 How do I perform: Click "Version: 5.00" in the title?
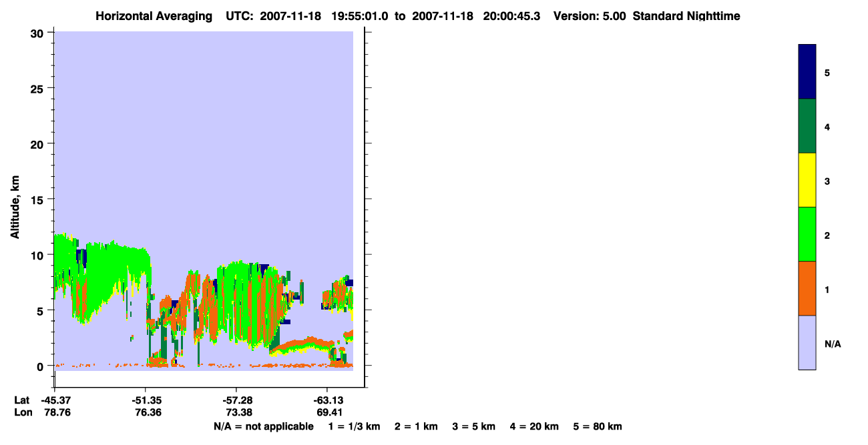[x=590, y=16]
